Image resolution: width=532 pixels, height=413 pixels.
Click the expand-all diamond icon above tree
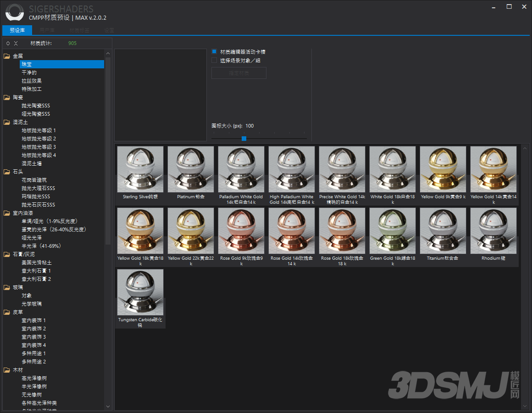click(8, 43)
